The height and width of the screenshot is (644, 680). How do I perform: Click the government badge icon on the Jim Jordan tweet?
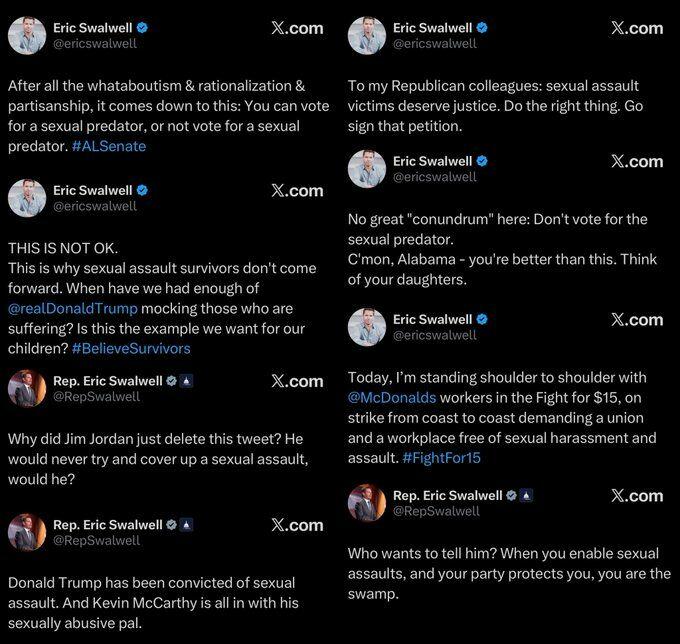tap(188, 381)
